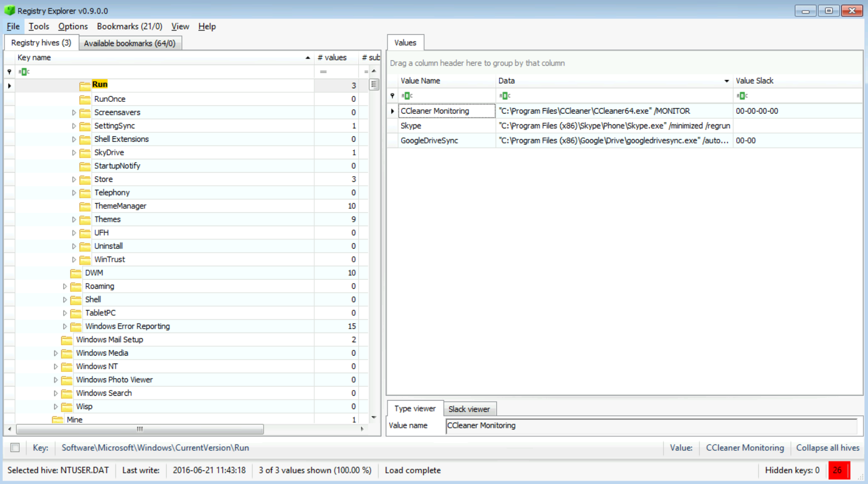Click the UFH folder icon

tap(85, 233)
